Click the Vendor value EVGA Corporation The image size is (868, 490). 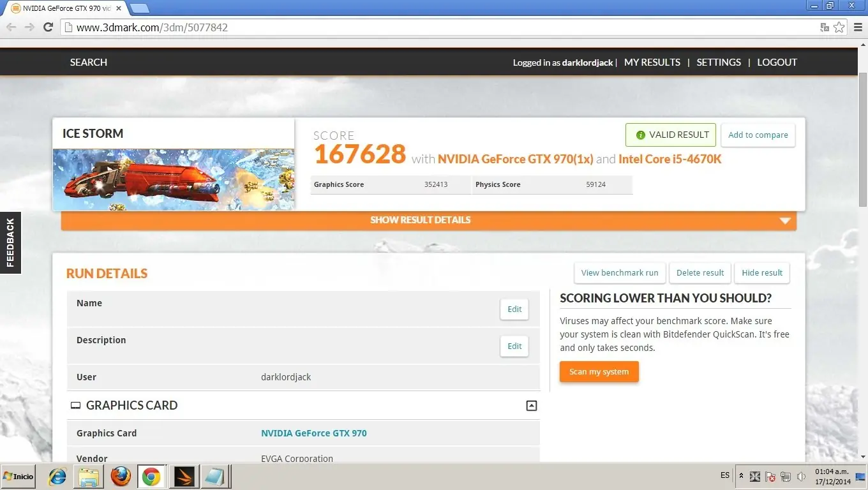[x=297, y=459]
